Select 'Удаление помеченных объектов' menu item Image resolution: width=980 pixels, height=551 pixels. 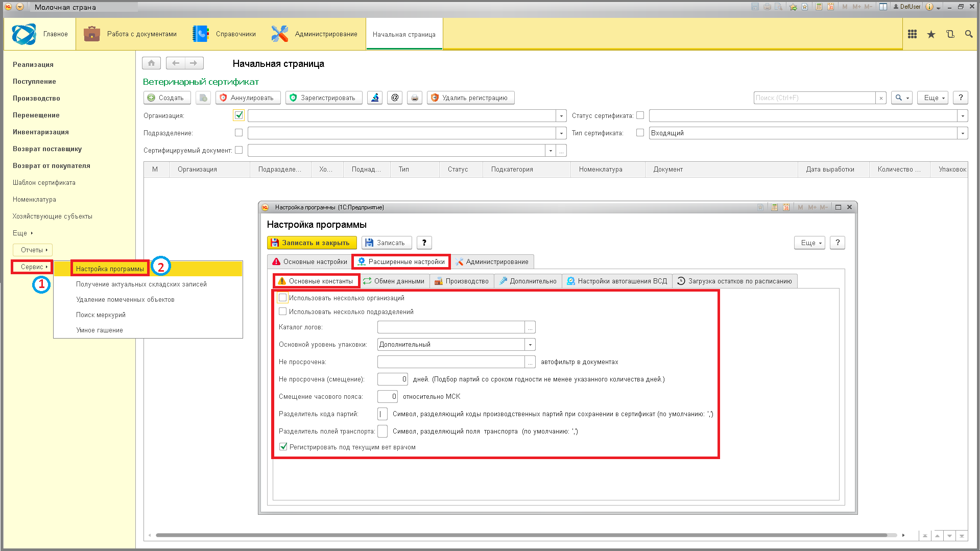(125, 300)
